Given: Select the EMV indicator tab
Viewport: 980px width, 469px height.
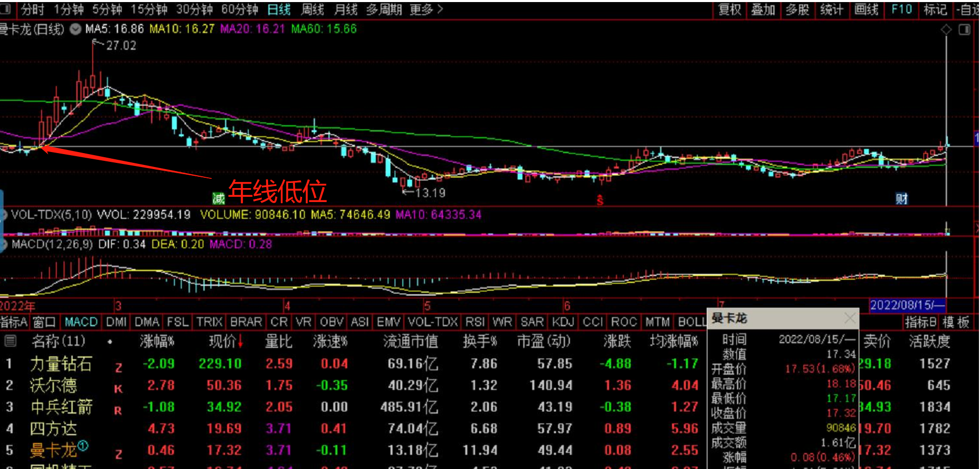Looking at the screenshot, I should click(x=389, y=322).
